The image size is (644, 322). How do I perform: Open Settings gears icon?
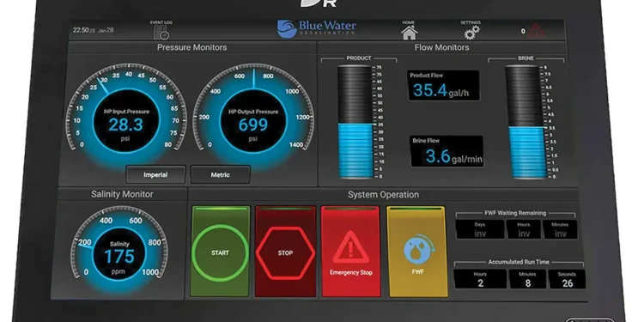pos(471,32)
